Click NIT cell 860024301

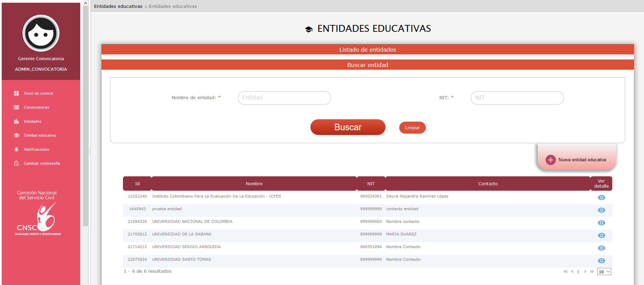tap(371, 196)
